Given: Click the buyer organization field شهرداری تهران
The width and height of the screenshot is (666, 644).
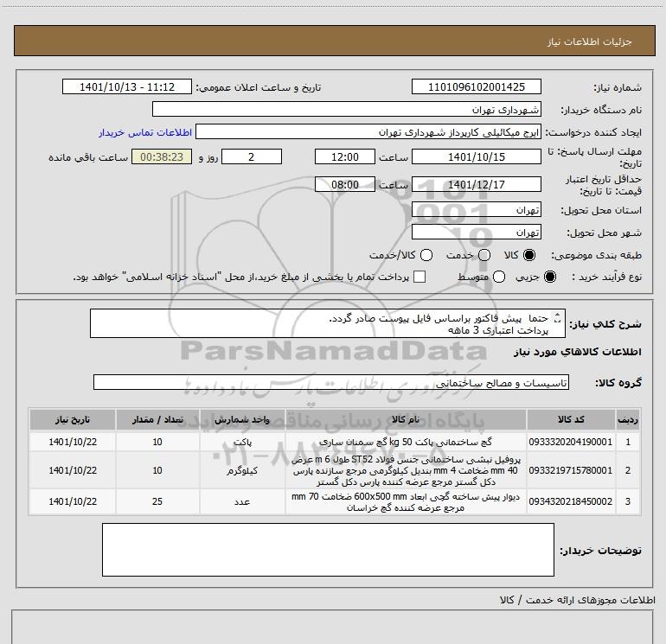Looking at the screenshot, I should (x=347, y=109).
